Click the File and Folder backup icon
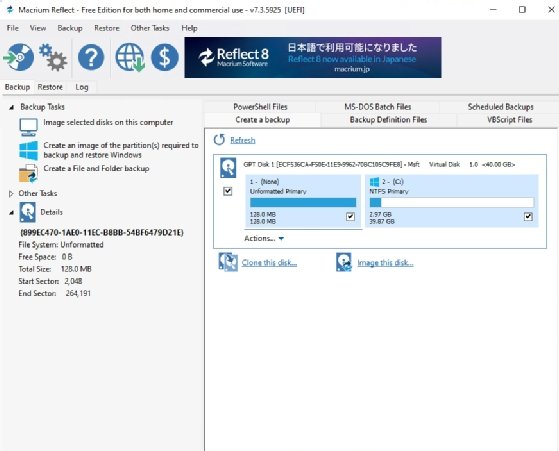The image size is (559, 451). pyautogui.click(x=28, y=173)
